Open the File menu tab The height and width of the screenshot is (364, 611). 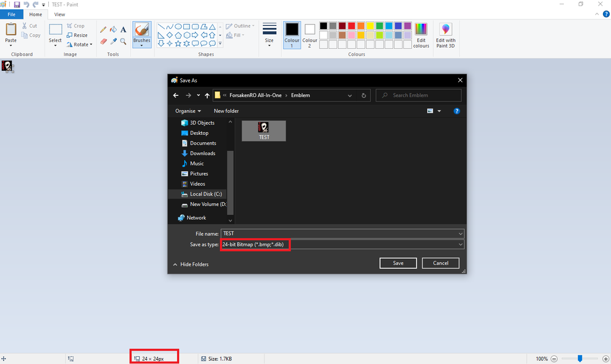click(12, 14)
